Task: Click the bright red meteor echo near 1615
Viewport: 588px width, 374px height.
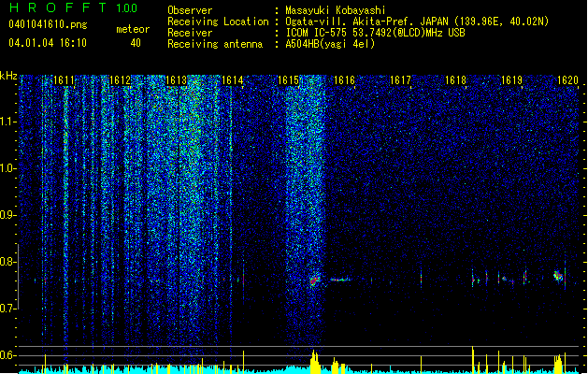Action: coord(314,280)
